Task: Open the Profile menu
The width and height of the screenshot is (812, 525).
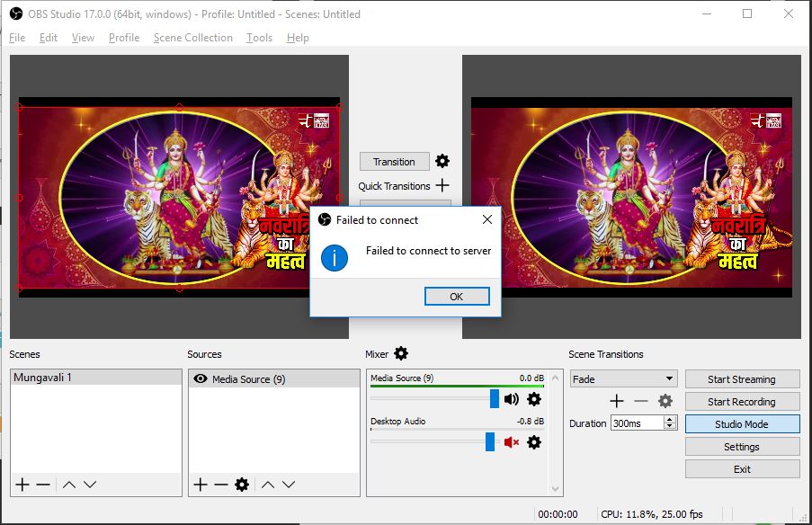Action: pos(124,38)
